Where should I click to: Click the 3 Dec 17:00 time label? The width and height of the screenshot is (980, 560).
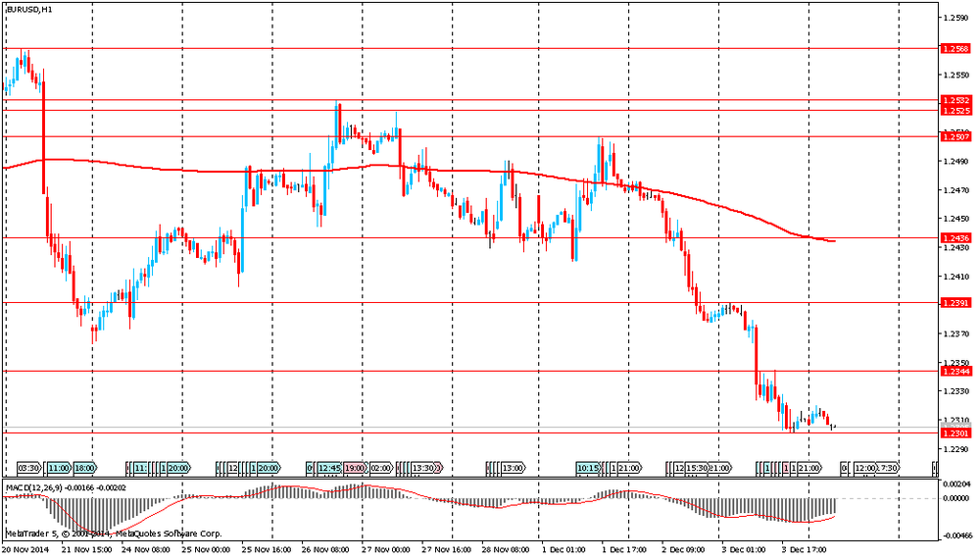click(805, 550)
